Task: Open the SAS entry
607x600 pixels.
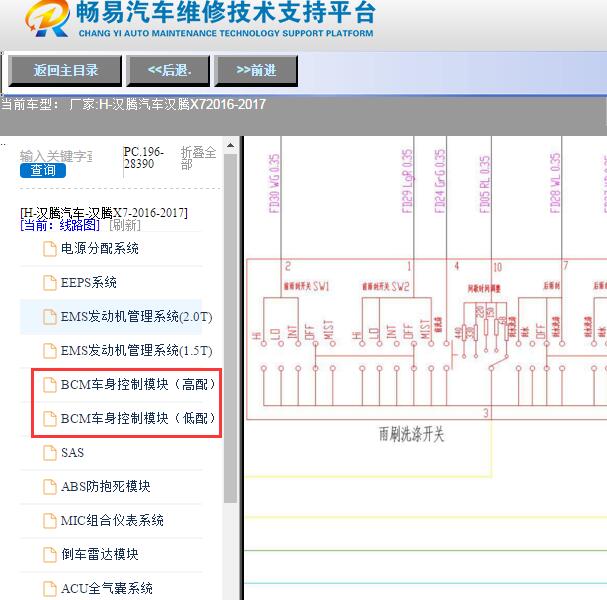Action: 72,453
